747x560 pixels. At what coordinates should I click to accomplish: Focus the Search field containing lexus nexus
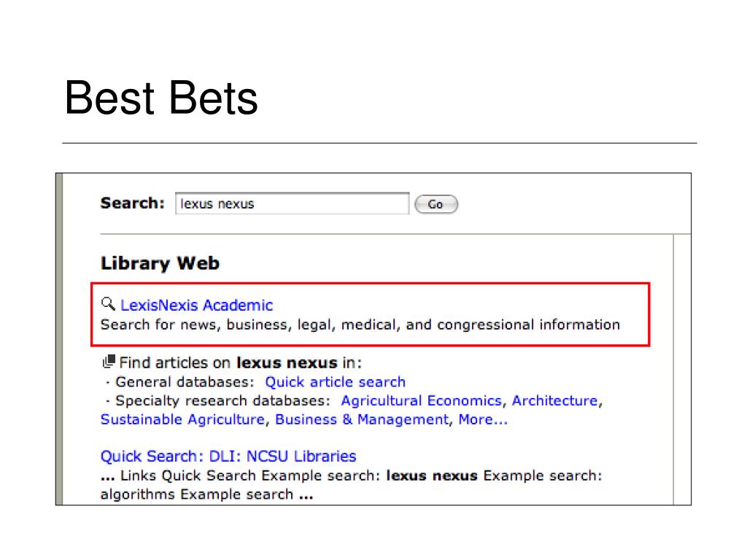292,204
